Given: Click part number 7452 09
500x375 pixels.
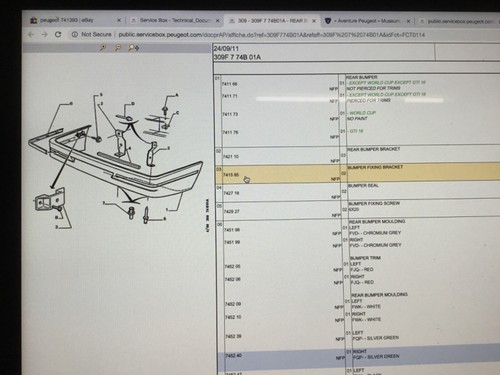Looking at the screenshot, I should (233, 304).
